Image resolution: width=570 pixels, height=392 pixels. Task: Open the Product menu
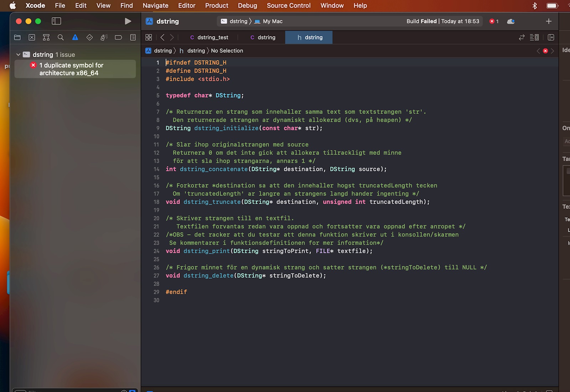pyautogui.click(x=216, y=6)
